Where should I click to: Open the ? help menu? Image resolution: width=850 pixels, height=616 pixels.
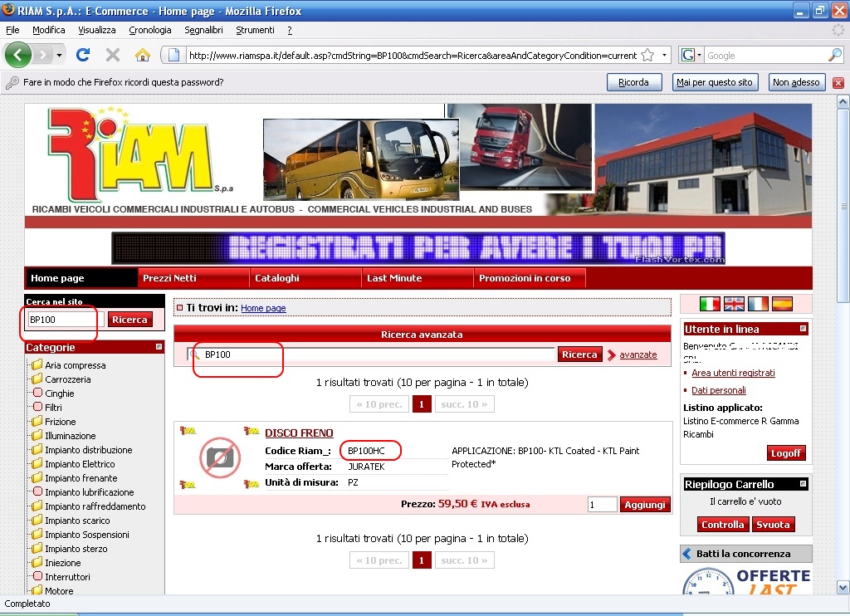pos(290,30)
